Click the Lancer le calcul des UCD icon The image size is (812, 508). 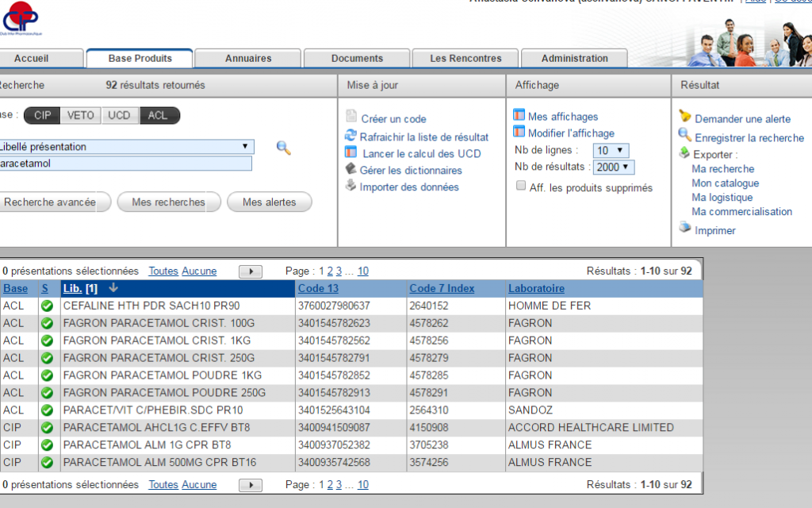point(351,152)
